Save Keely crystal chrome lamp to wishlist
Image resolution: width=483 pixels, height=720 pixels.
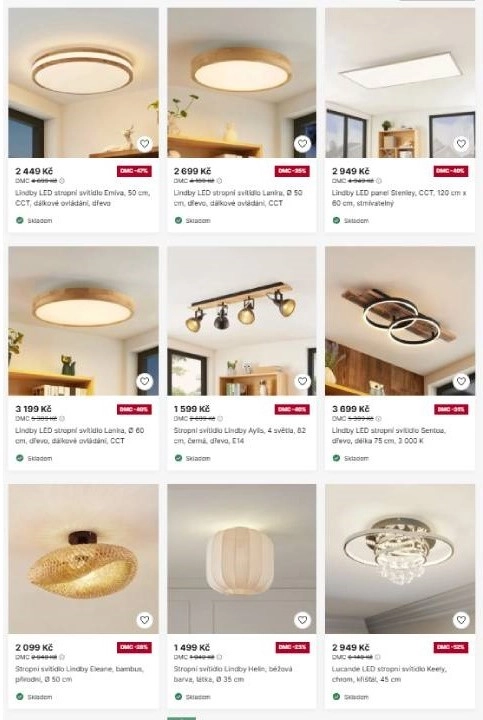(461, 620)
